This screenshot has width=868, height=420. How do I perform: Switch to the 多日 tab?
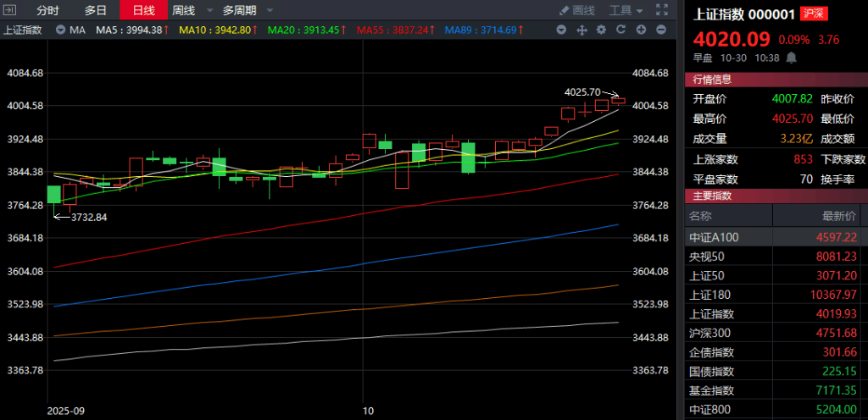96,10
